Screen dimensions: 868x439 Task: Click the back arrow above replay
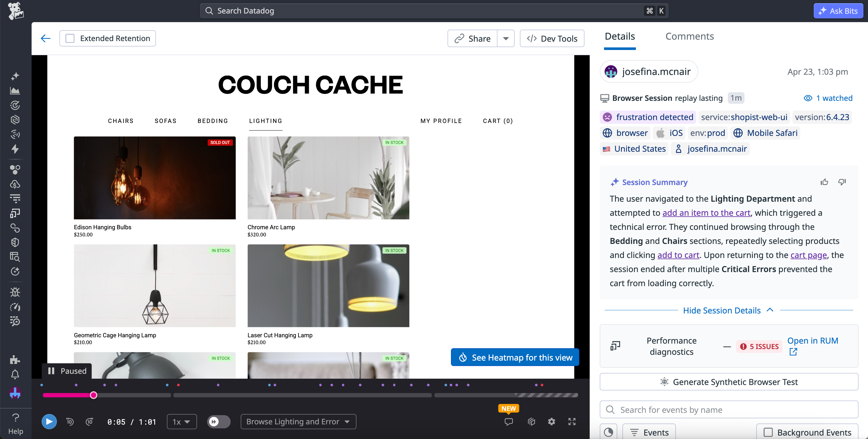[45, 38]
